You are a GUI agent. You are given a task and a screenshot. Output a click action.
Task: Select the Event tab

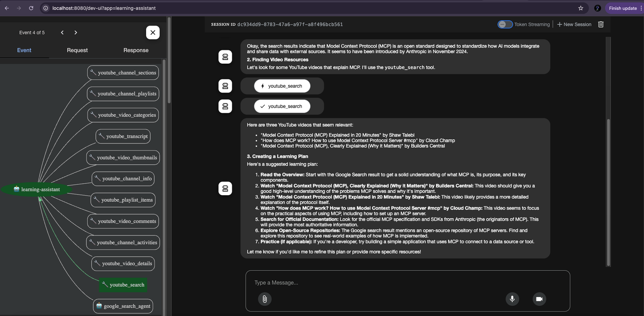coord(24,50)
